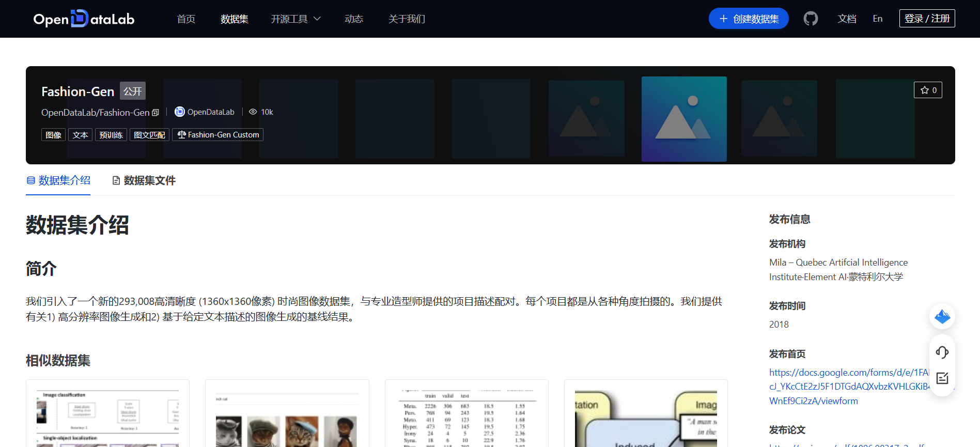This screenshot has width=980, height=447.
Task: Click the 2018 publish year
Action: (779, 325)
